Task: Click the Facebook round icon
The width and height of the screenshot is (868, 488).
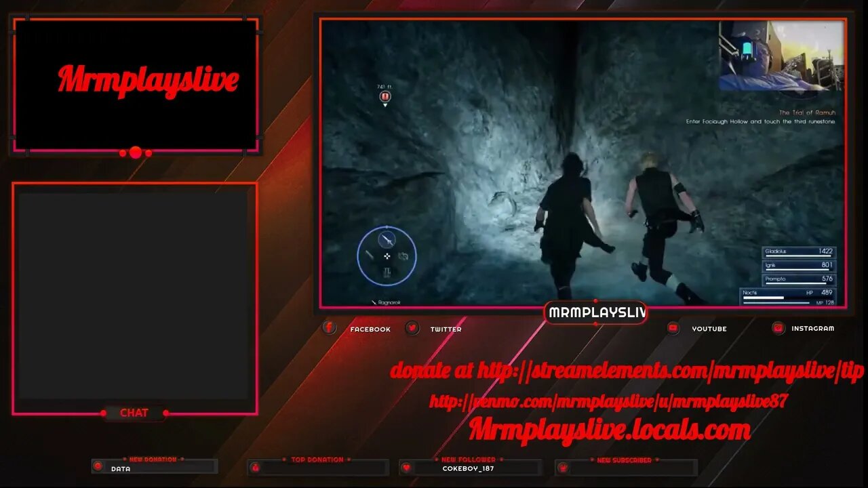Action: click(x=329, y=328)
